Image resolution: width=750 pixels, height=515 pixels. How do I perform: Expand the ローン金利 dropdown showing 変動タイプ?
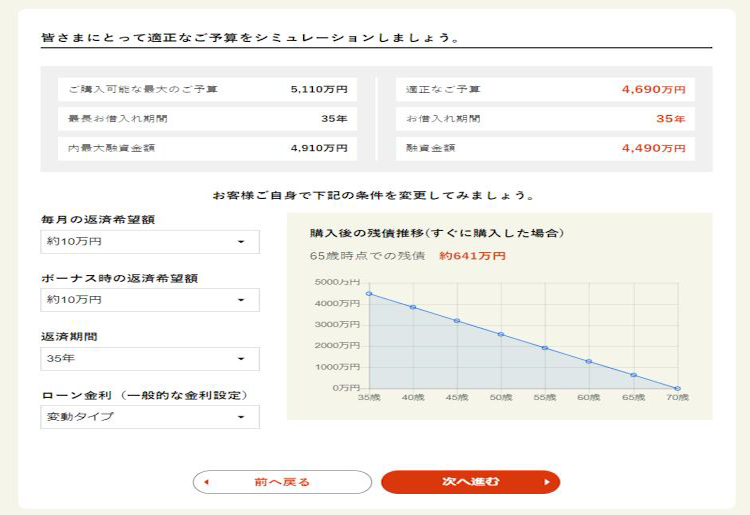(x=149, y=417)
